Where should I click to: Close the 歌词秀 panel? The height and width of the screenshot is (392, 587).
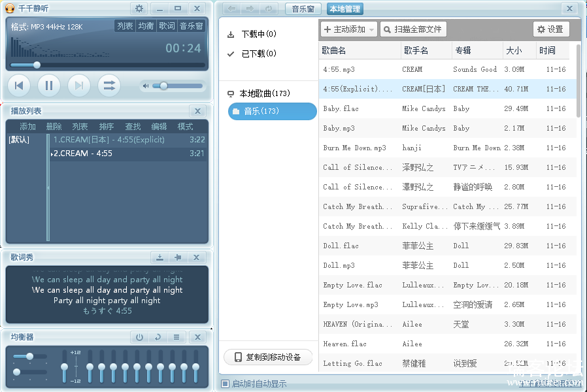pyautogui.click(x=196, y=257)
